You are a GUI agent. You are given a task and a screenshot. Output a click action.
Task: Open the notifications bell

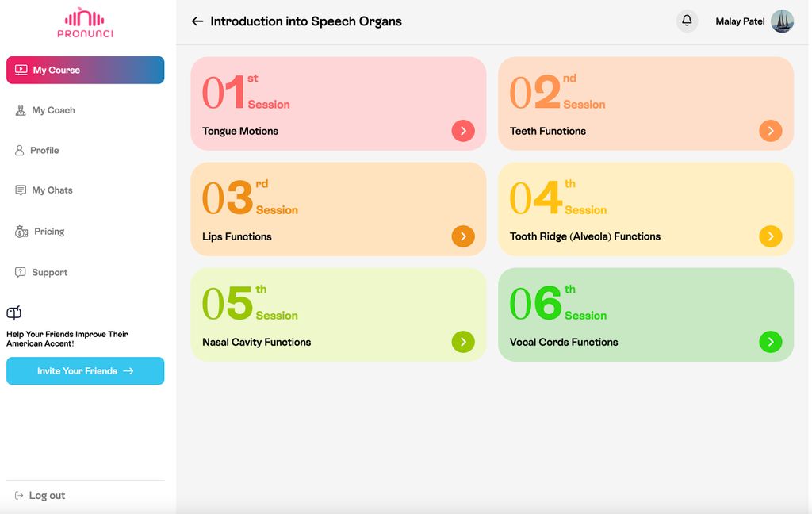click(x=687, y=21)
